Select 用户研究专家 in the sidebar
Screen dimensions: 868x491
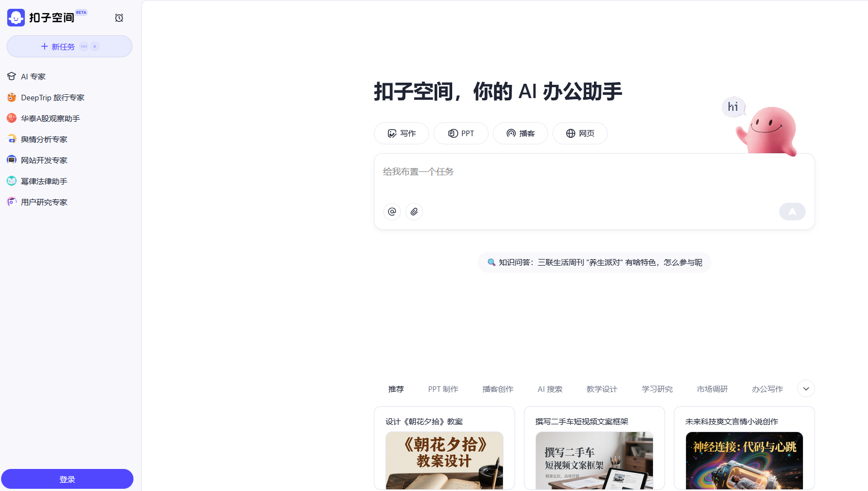tap(69, 202)
